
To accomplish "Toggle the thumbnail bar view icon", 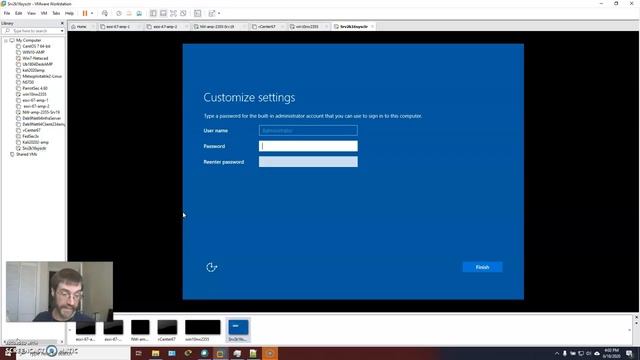I will click(163, 13).
